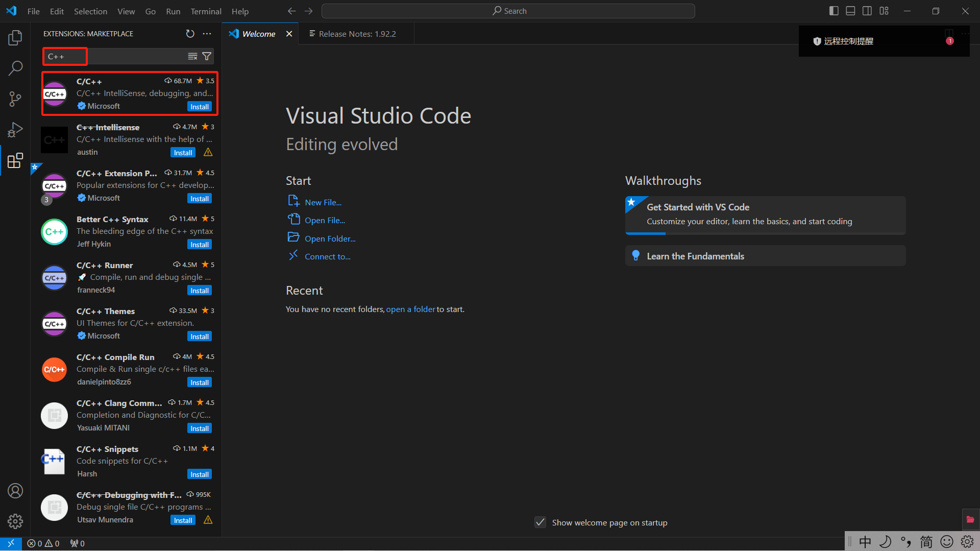Open the Terminal menu

(206, 11)
